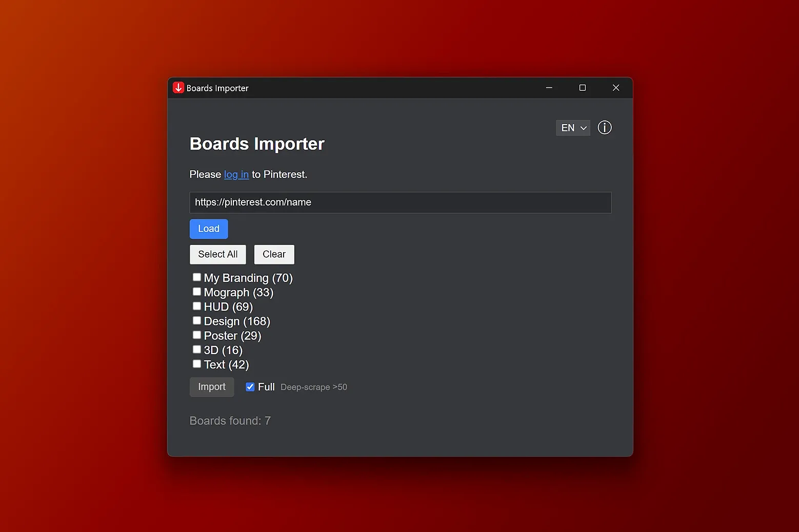This screenshot has width=799, height=532.
Task: Check the Design (168) board
Action: click(x=197, y=320)
